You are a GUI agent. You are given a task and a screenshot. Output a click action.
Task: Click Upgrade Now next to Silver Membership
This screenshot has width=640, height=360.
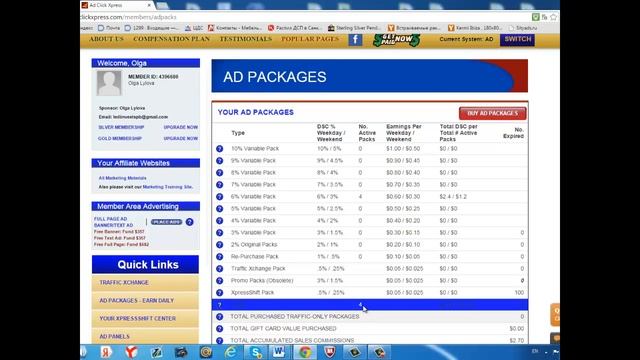(x=180, y=127)
